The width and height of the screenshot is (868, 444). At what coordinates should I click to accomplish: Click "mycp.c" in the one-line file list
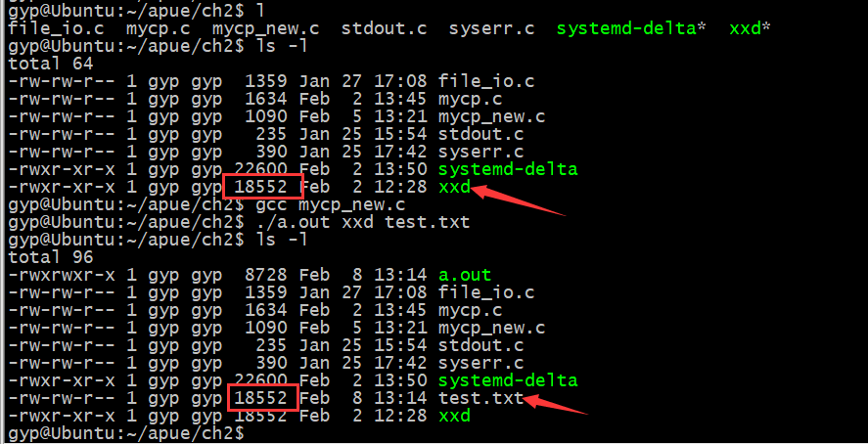[x=159, y=28]
